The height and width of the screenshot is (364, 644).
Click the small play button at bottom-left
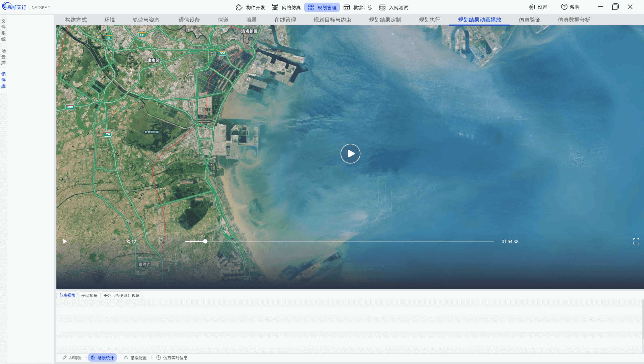[x=65, y=242]
